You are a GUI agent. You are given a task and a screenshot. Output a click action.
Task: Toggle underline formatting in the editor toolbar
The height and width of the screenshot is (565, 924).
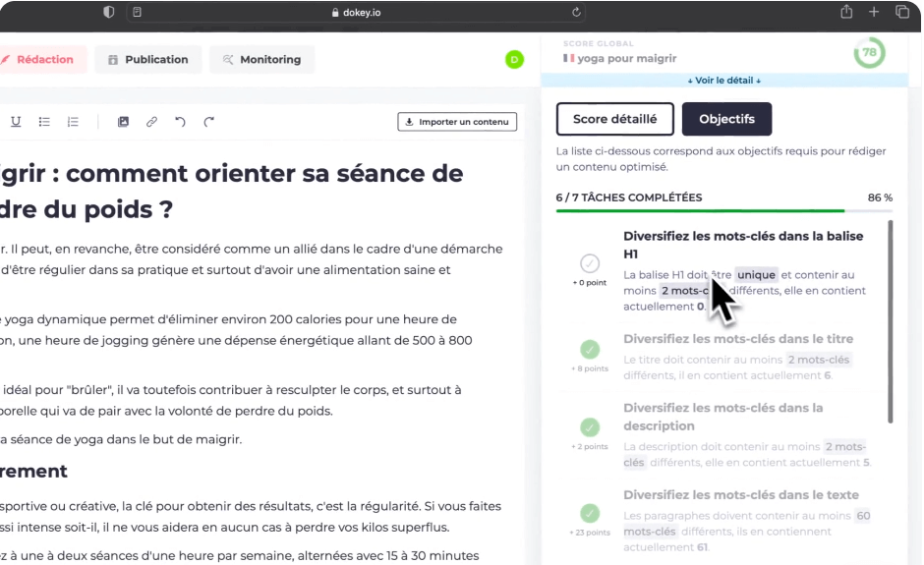(x=16, y=122)
